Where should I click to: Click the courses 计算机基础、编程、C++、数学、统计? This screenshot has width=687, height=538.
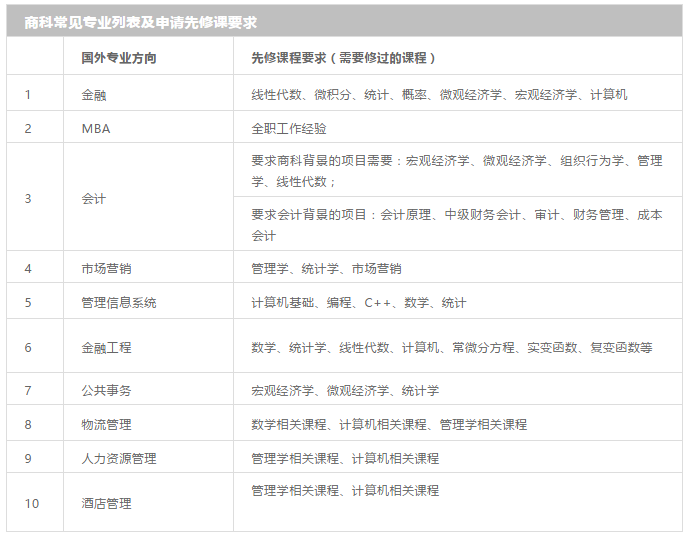359,302
